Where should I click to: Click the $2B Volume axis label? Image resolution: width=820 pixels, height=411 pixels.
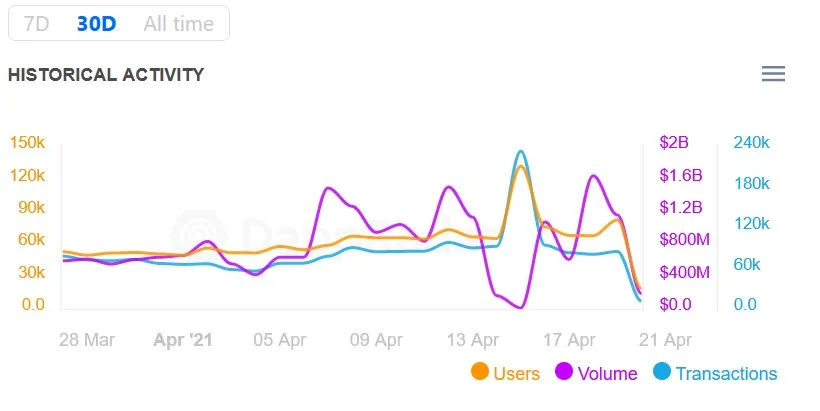(x=674, y=143)
